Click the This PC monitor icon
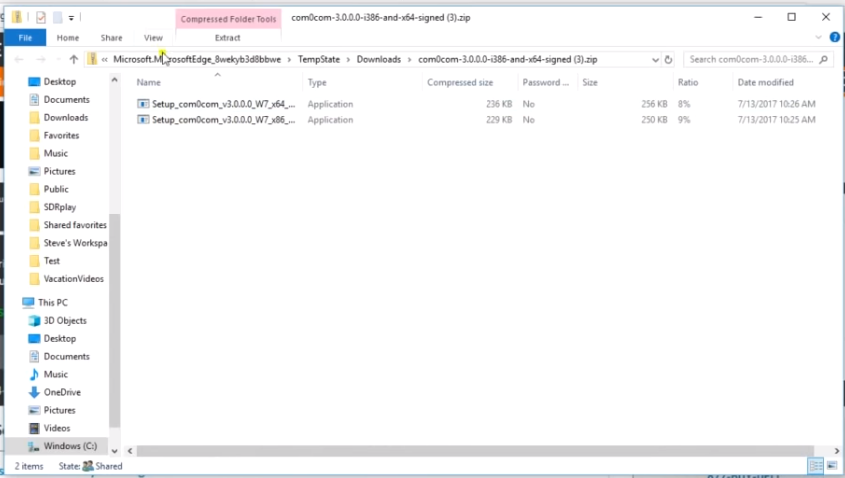Image resolution: width=845 pixels, height=478 pixels. click(x=28, y=302)
